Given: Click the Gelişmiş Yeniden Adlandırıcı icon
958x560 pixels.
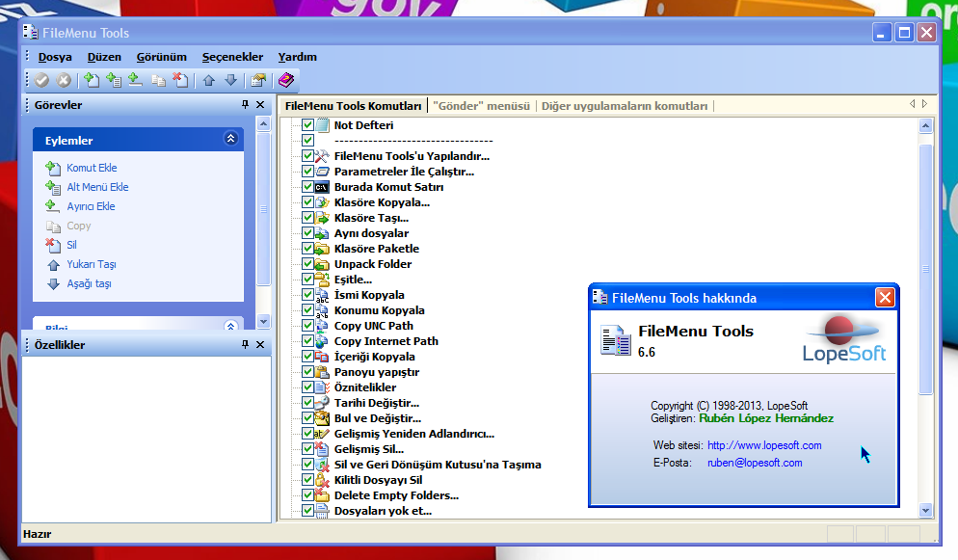Looking at the screenshot, I should coord(322,434).
